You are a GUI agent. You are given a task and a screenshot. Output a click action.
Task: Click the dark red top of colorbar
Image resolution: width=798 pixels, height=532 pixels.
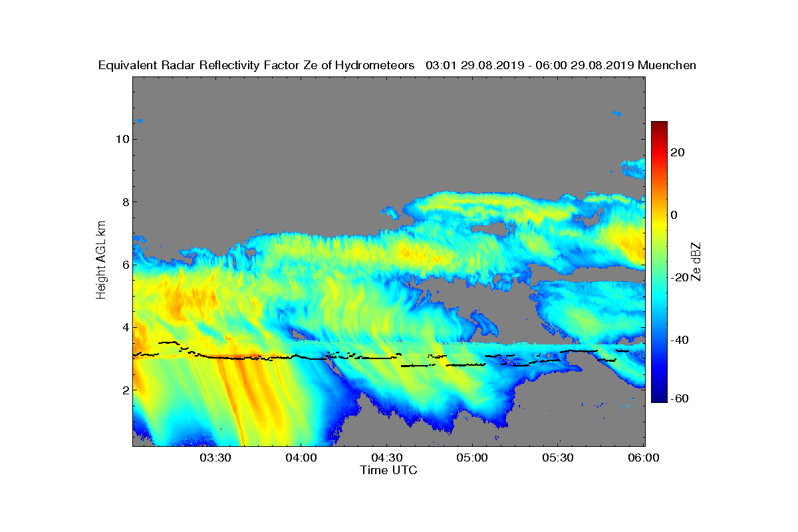point(659,126)
